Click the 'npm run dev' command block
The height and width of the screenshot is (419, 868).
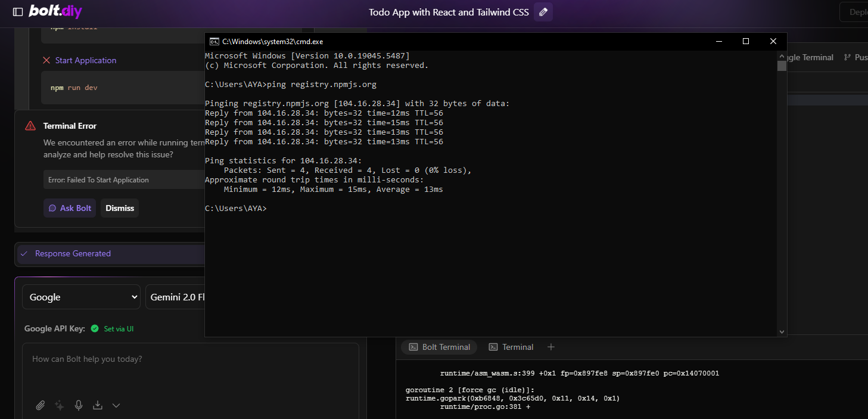click(x=123, y=88)
